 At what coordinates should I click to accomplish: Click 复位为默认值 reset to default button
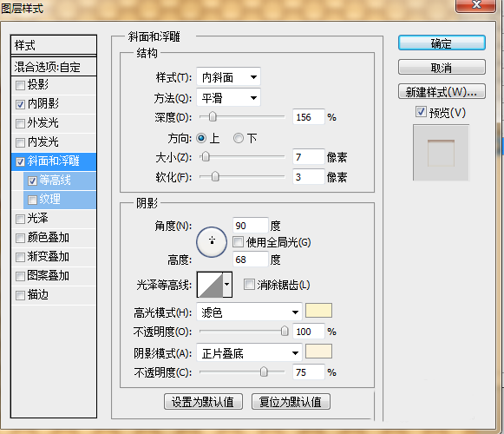point(291,402)
